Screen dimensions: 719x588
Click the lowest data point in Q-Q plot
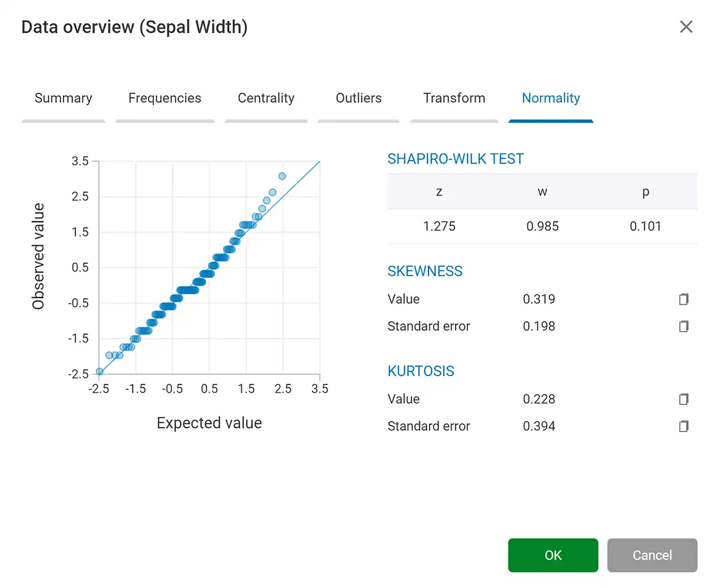(x=99, y=372)
